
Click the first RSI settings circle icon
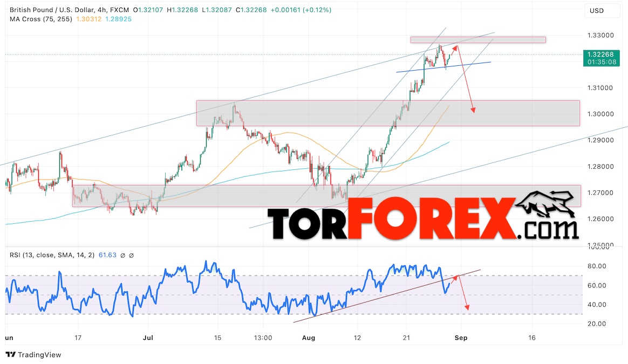tap(123, 255)
